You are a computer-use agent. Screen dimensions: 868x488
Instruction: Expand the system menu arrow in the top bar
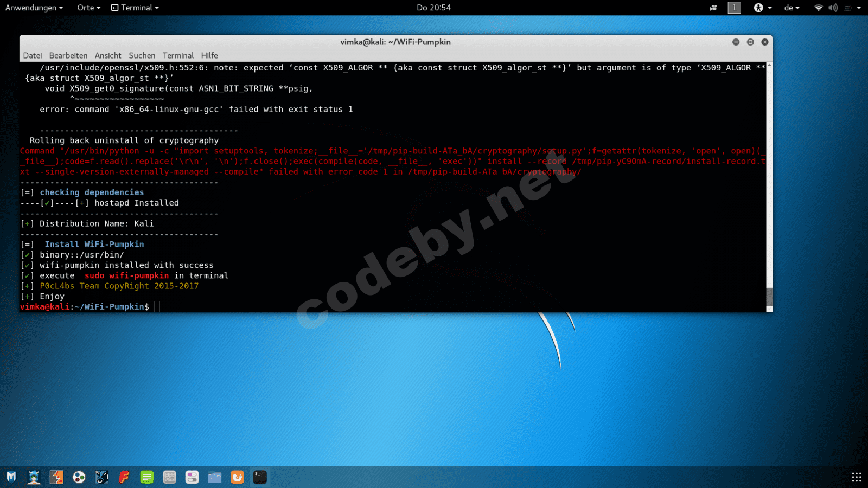pos(859,8)
